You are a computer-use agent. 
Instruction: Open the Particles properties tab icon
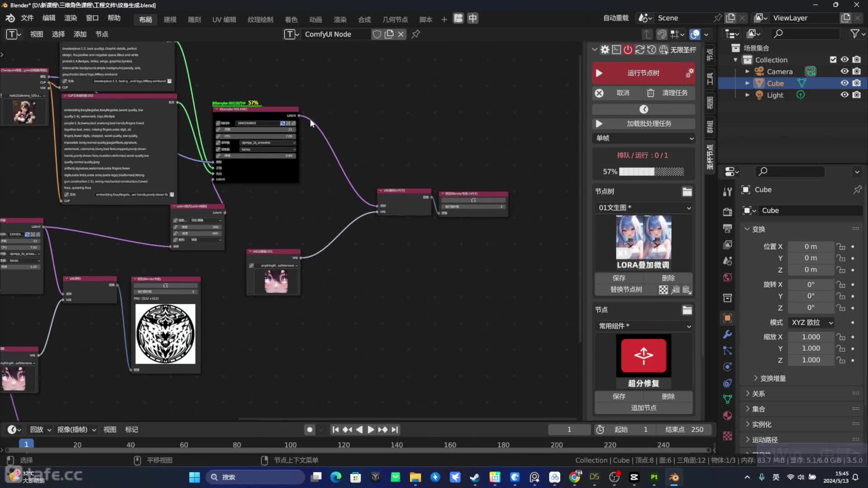pos(727,351)
